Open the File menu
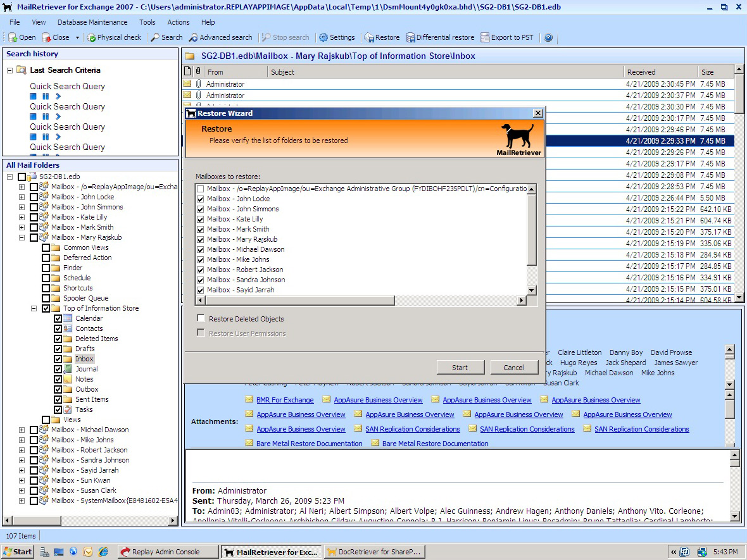This screenshot has height=560, width=747. [15, 22]
